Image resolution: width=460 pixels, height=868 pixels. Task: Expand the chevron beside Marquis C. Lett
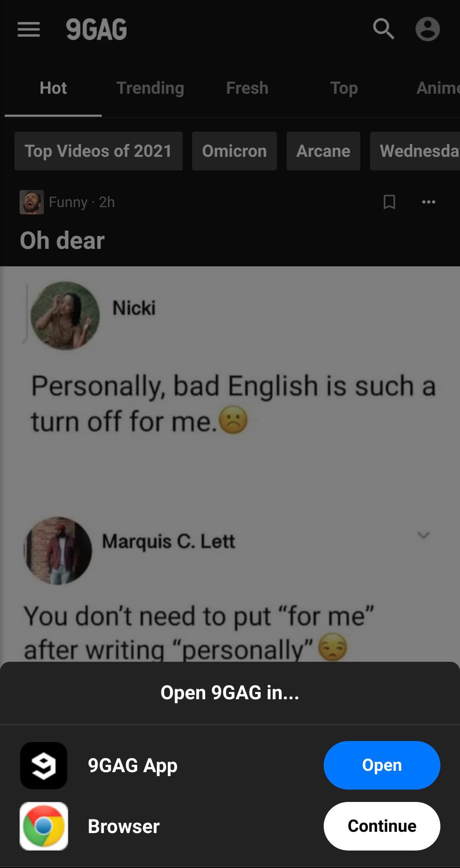(423, 535)
